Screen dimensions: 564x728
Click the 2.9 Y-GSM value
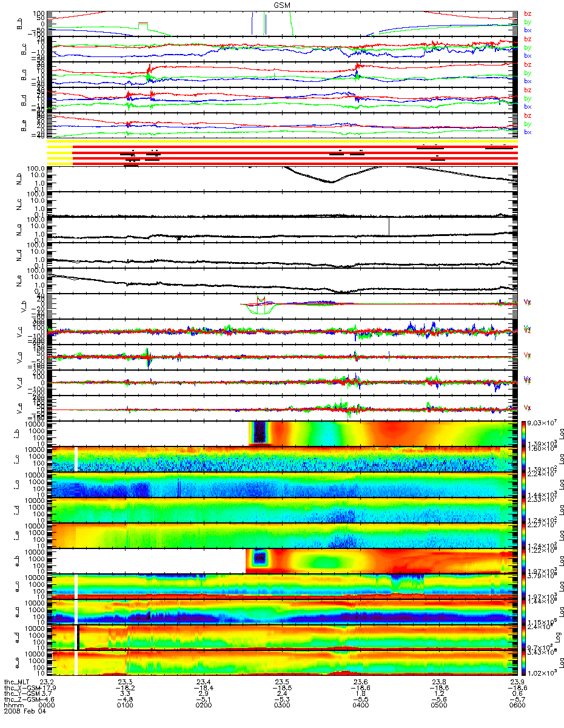click(x=204, y=694)
